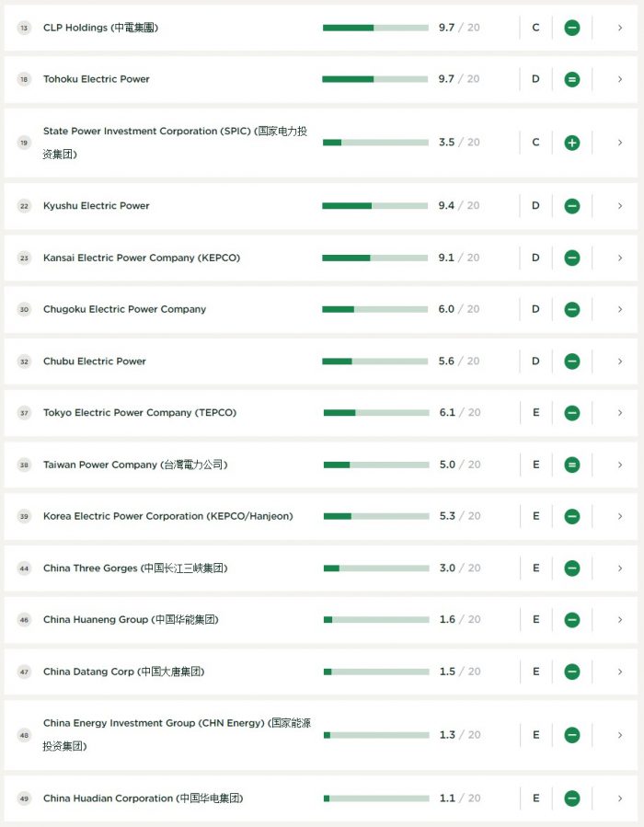Image resolution: width=644 pixels, height=827 pixels.
Task: Expand the TEPCO row using its chevron
Action: [620, 413]
